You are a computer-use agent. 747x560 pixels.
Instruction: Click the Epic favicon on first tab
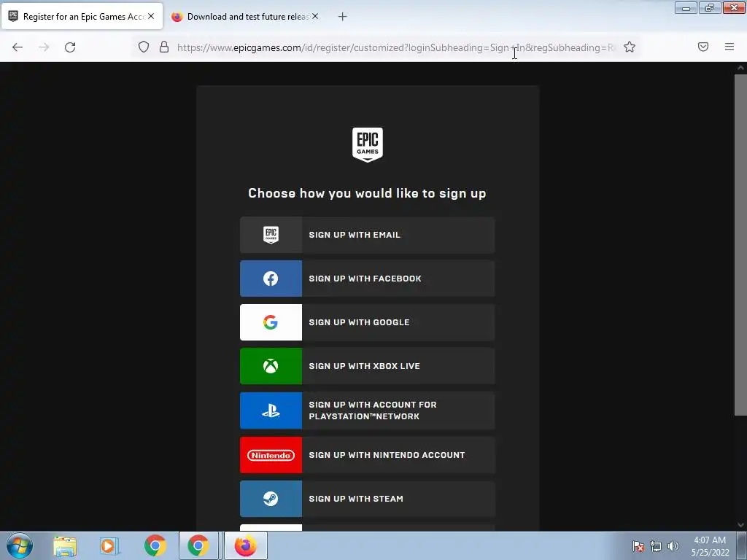coord(13,16)
